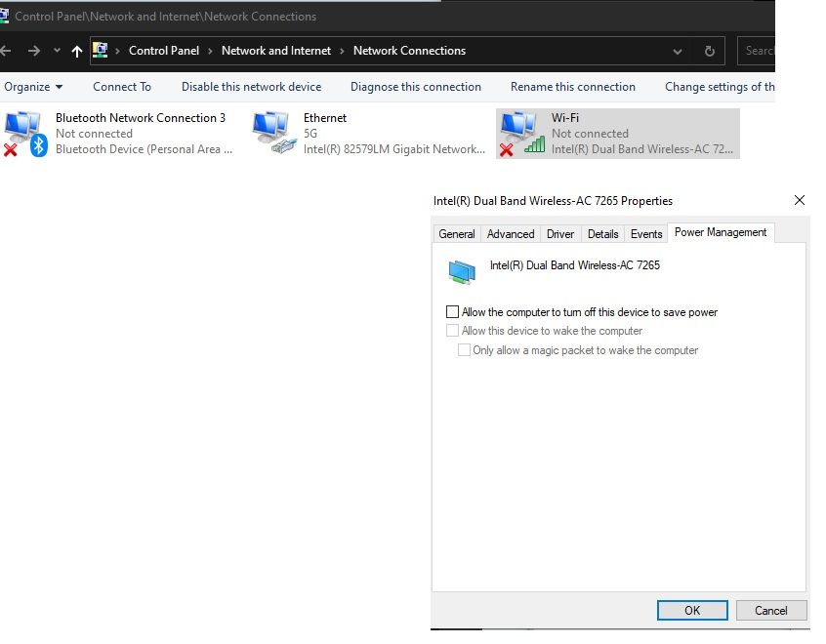Switch to the Advanced tab

coord(511,234)
